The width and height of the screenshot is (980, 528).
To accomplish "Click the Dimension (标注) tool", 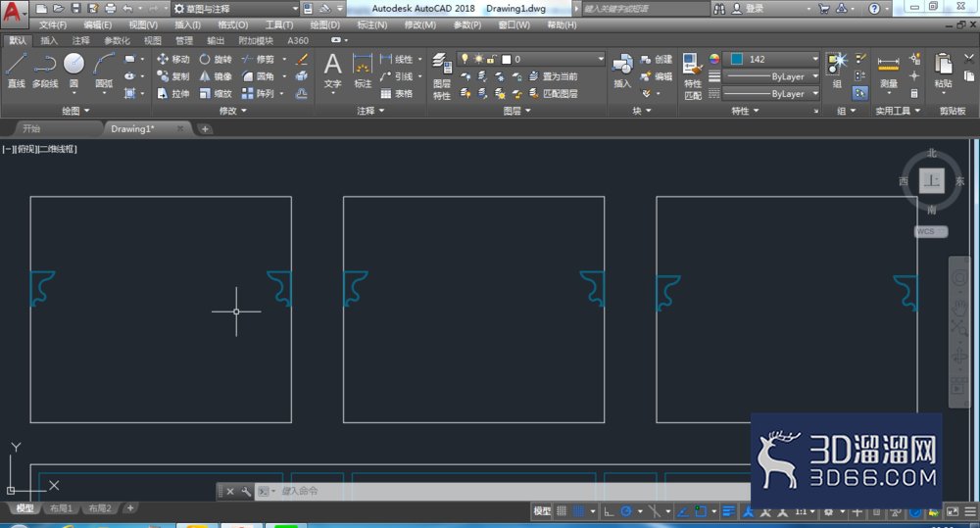I will point(363,71).
